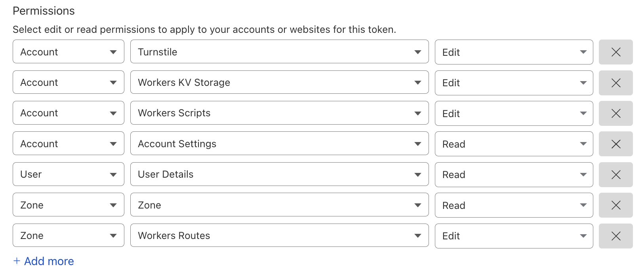This screenshot has width=644, height=273.
Task: Delete the Zone read permission row
Action: 615,205
